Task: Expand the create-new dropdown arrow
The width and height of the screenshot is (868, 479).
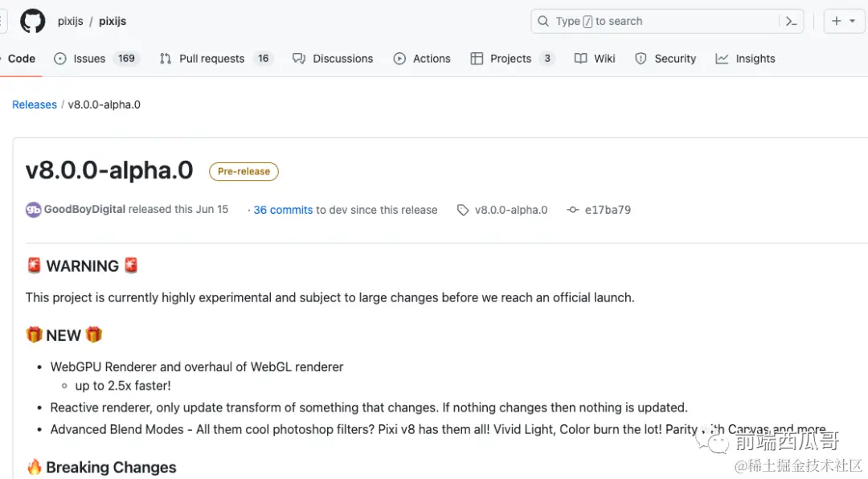Action: tap(853, 21)
